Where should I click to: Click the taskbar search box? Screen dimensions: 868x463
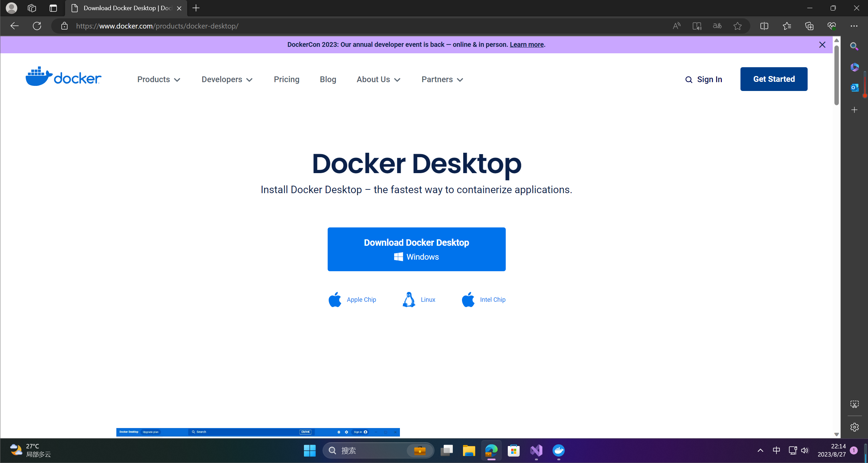click(378, 450)
